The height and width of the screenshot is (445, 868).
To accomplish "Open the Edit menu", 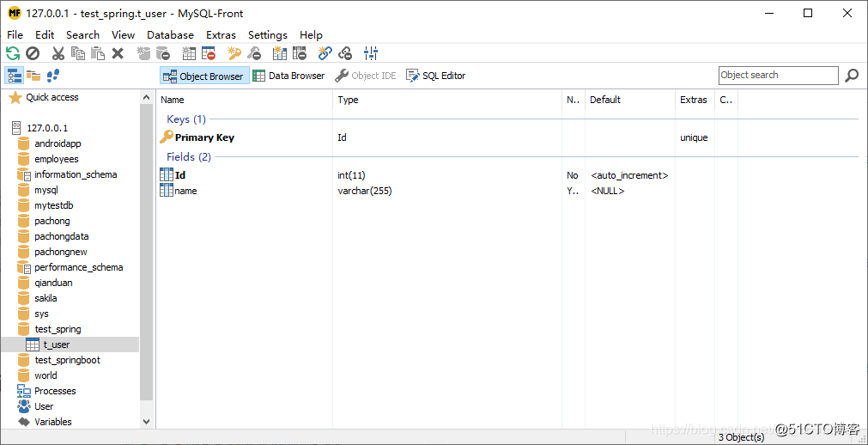I will pos(45,35).
